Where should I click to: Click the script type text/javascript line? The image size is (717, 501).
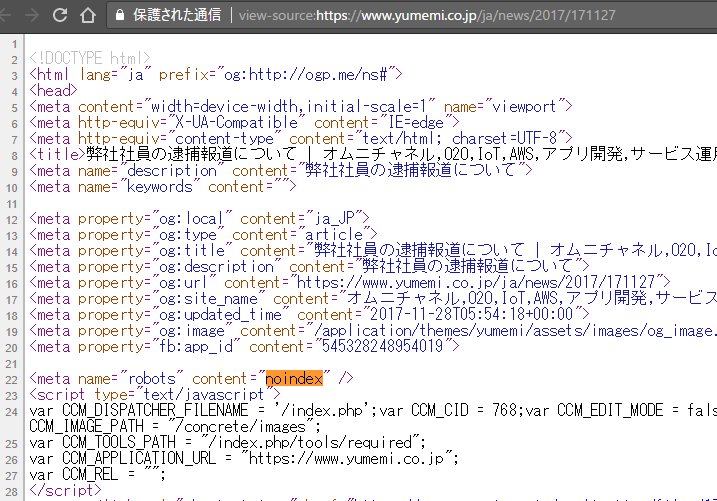(155, 394)
